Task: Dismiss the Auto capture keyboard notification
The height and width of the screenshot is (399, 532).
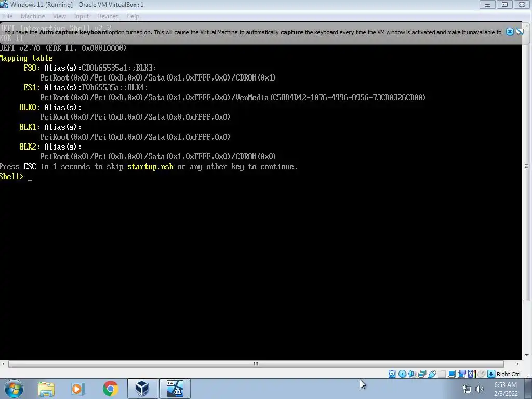Action: [510, 32]
